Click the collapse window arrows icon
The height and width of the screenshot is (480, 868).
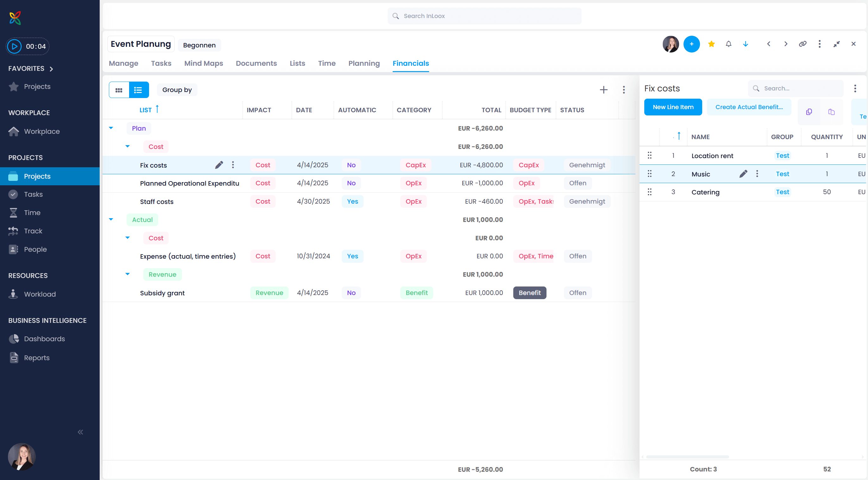837,44
